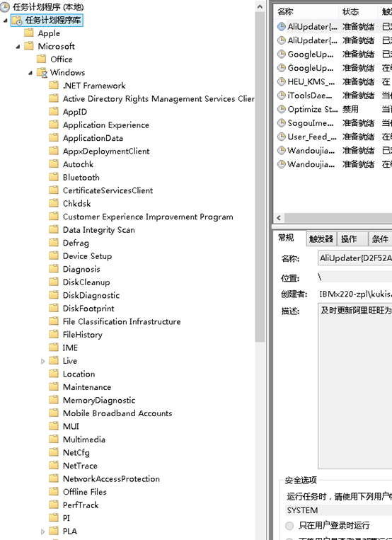Viewport: 392px width, 540px height.
Task: Click the SYSTEM user account text
Action: tap(302, 510)
